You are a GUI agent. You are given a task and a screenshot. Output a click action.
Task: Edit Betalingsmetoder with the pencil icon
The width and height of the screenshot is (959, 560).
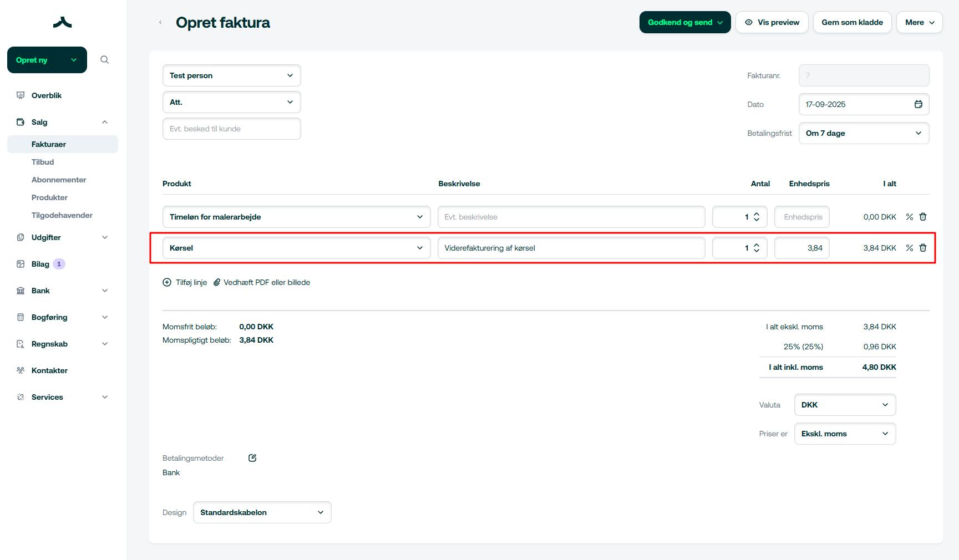click(x=252, y=458)
